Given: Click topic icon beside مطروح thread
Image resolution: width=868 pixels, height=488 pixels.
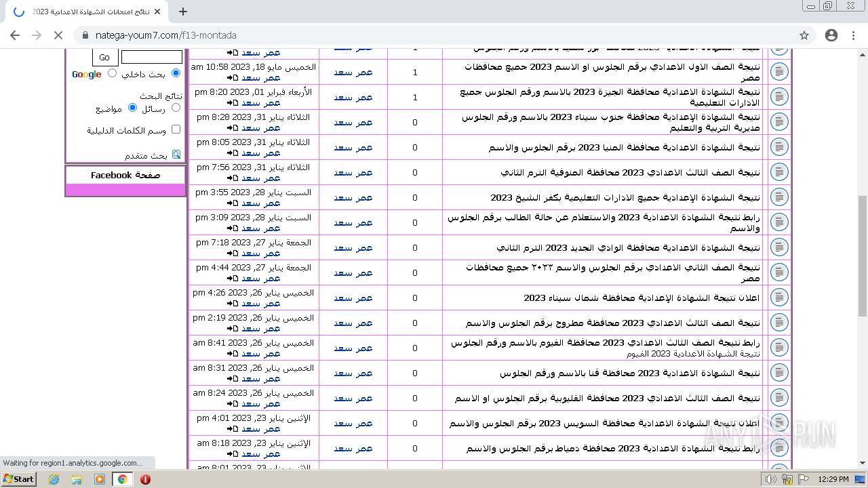Looking at the screenshot, I should coord(779,323).
